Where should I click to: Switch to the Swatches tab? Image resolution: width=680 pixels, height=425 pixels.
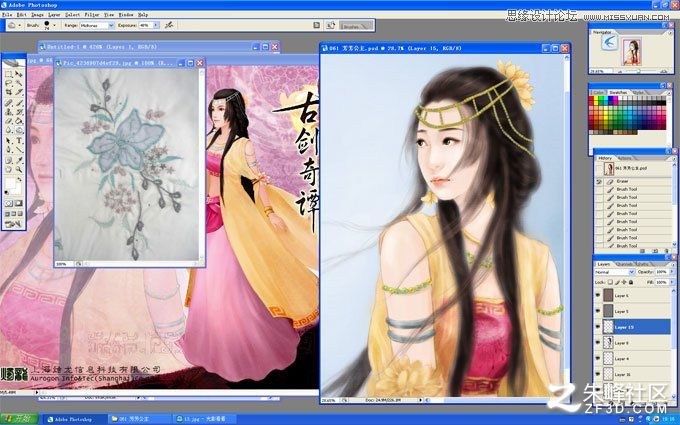coord(618,92)
